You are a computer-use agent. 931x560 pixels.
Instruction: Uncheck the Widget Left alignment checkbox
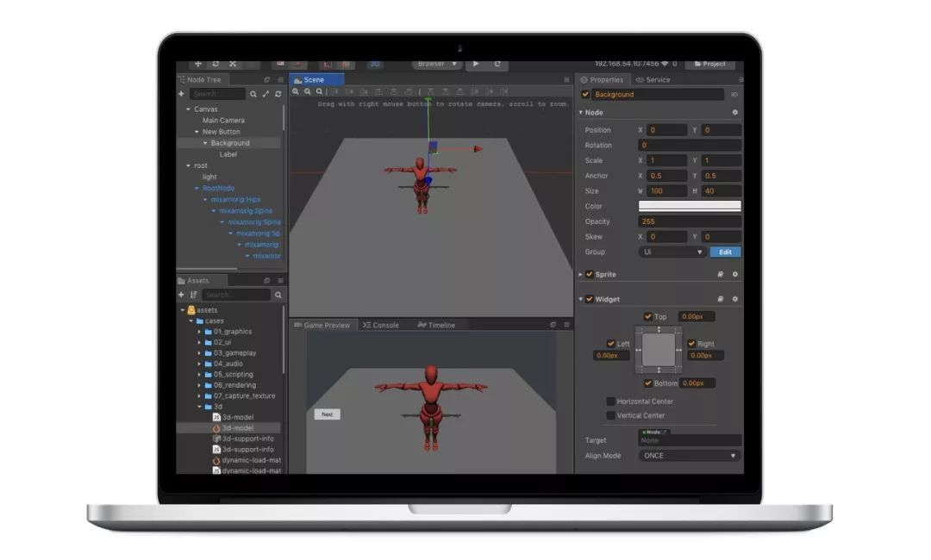point(611,344)
